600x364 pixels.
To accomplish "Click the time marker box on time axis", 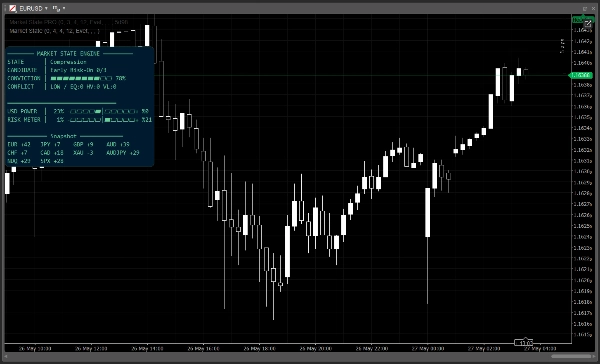I will click(523, 342).
